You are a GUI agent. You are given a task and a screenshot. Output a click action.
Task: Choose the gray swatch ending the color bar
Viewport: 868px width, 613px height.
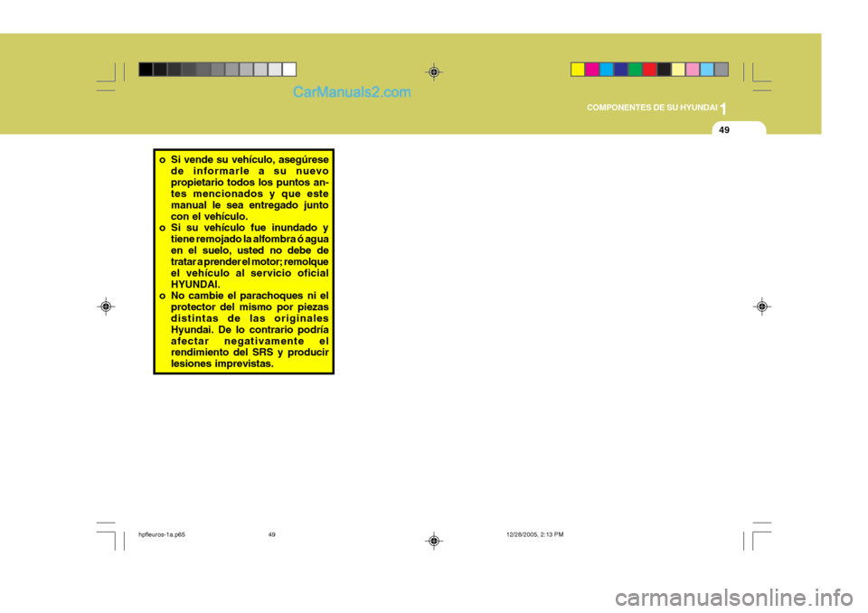pyautogui.click(x=722, y=70)
